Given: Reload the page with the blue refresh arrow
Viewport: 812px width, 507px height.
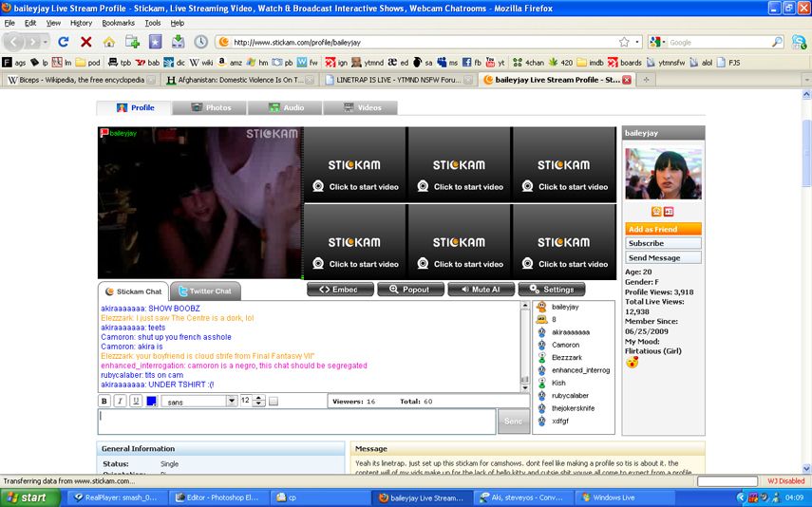Looking at the screenshot, I should click(64, 42).
